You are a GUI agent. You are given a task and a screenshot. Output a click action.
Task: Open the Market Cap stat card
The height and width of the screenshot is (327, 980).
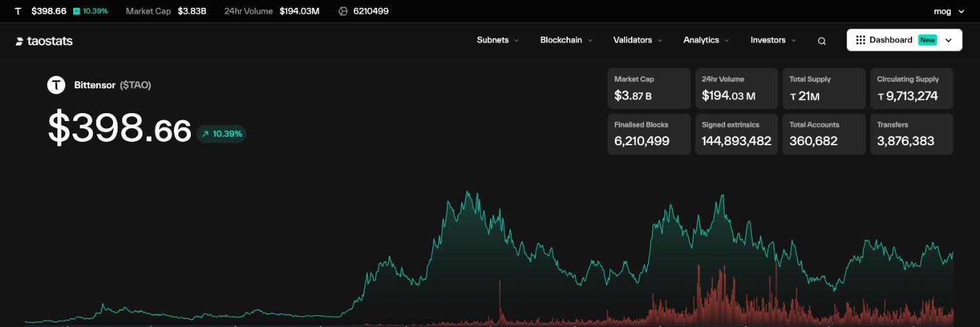coord(649,88)
